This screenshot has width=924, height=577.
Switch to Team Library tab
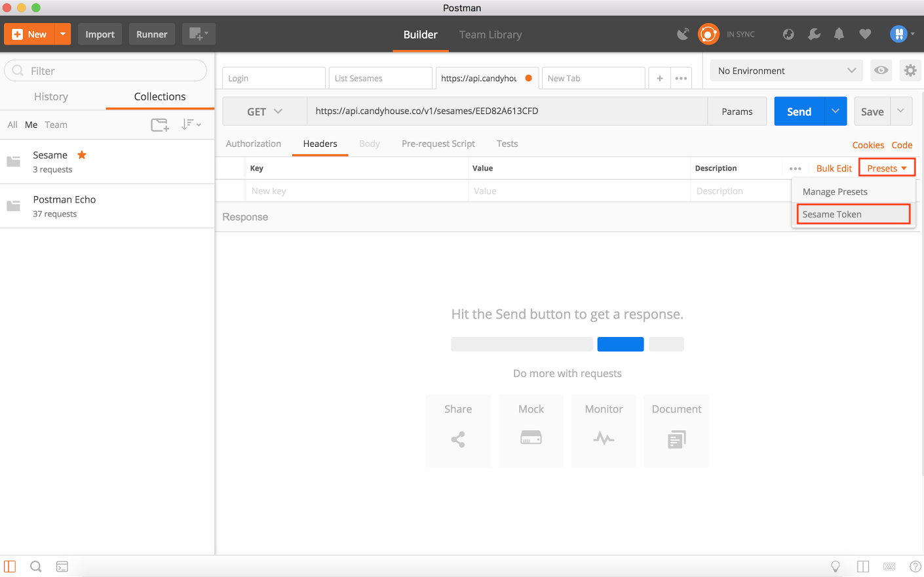tap(490, 35)
